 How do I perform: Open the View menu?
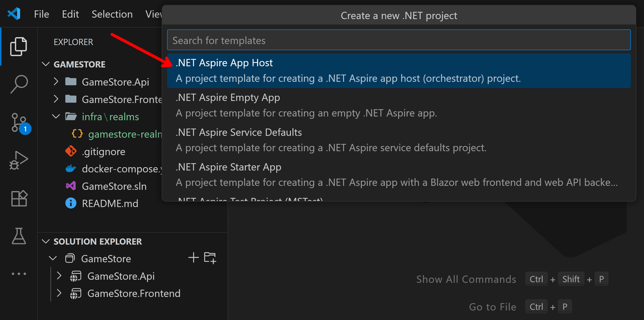pyautogui.click(x=153, y=14)
